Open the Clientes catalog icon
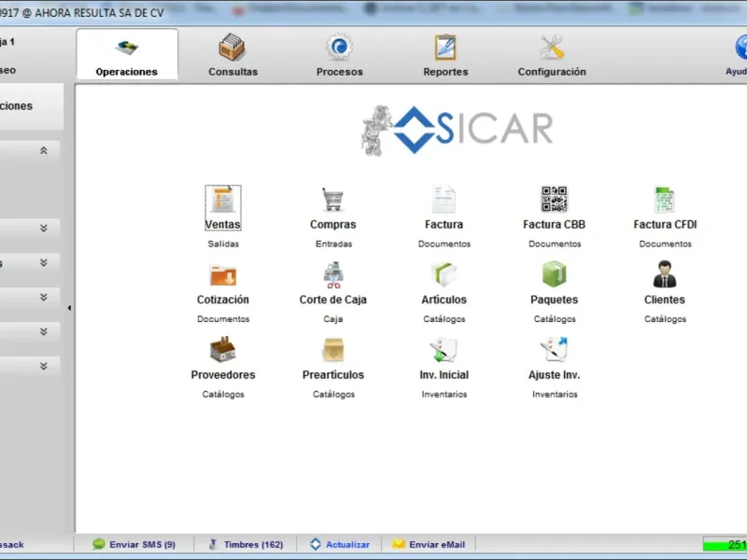The height and width of the screenshot is (560, 747). [665, 274]
